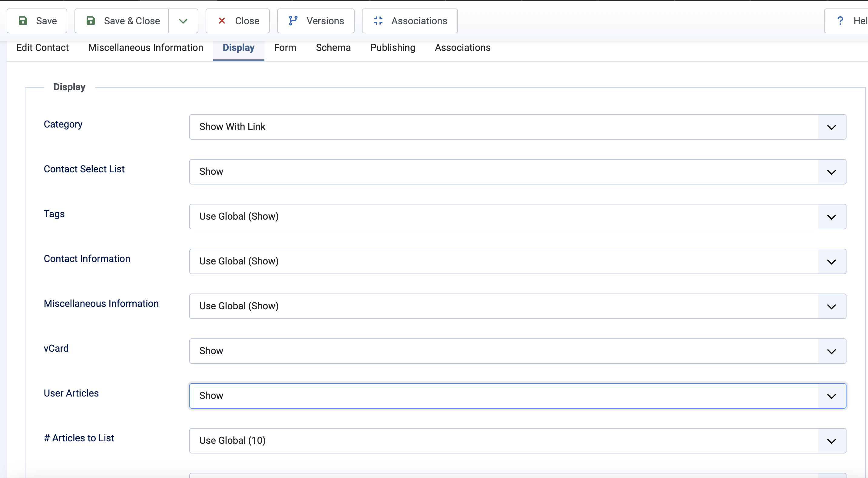Click the Help question mark icon
This screenshot has width=868, height=478.
coord(840,21)
